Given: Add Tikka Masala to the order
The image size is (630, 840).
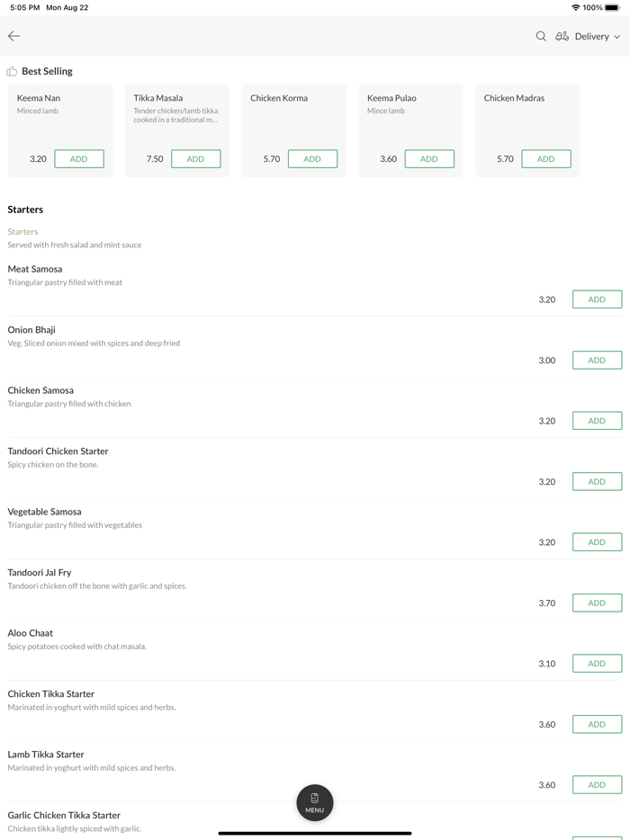Looking at the screenshot, I should coord(195,159).
